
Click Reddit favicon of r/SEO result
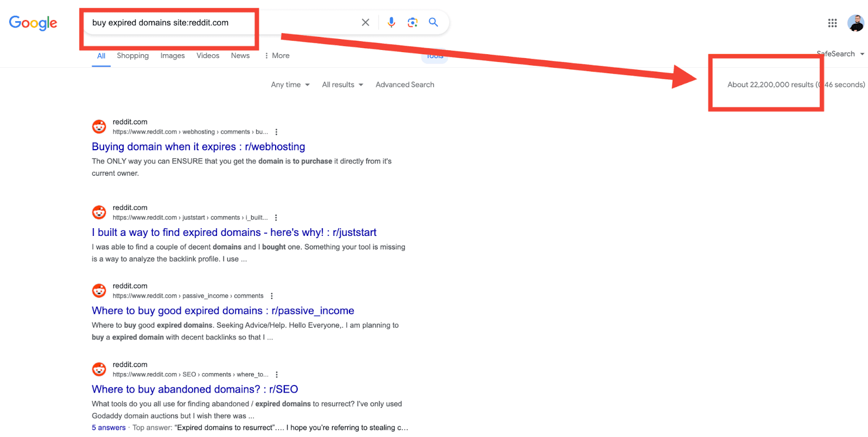click(99, 370)
